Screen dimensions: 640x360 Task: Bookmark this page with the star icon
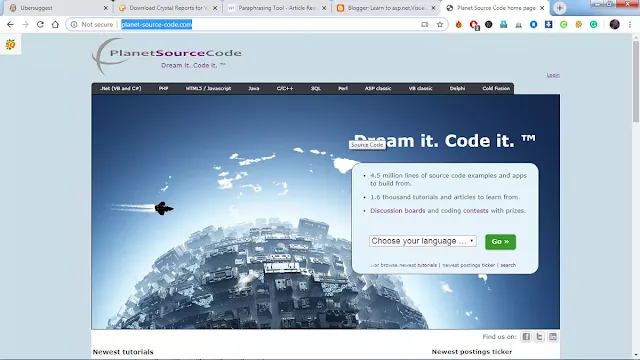pyautogui.click(x=440, y=24)
